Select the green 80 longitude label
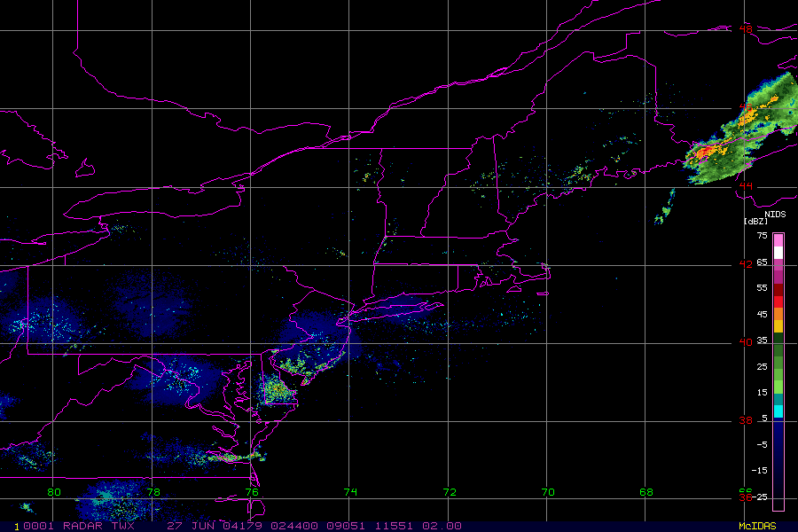The image size is (798, 532). point(54,492)
